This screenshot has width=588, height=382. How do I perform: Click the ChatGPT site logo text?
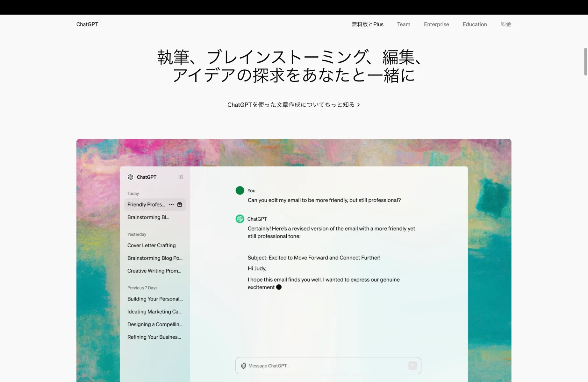[x=87, y=24]
